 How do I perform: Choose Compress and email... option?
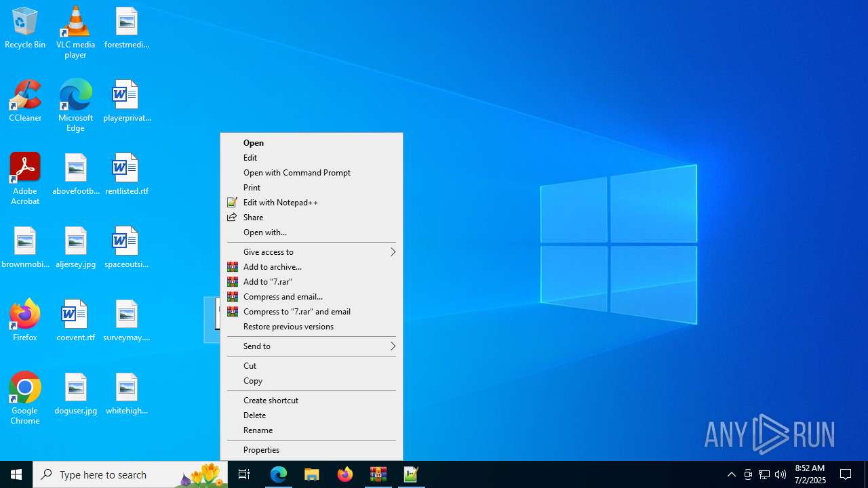(311, 297)
